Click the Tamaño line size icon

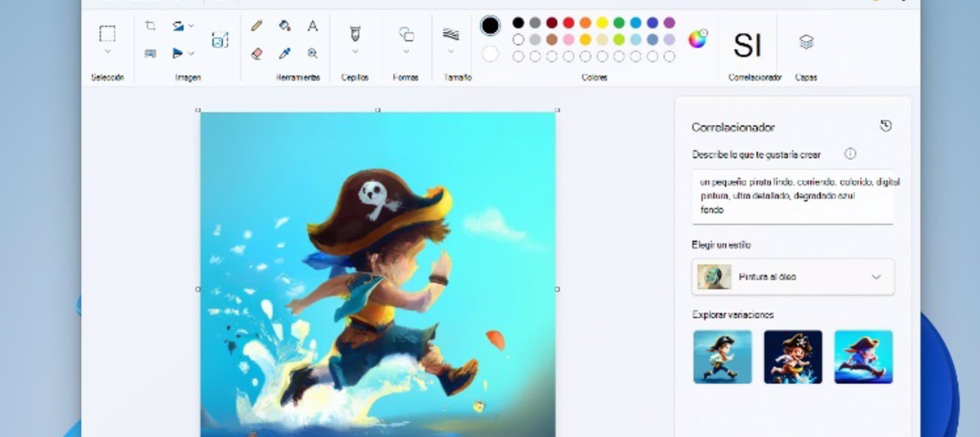click(451, 33)
